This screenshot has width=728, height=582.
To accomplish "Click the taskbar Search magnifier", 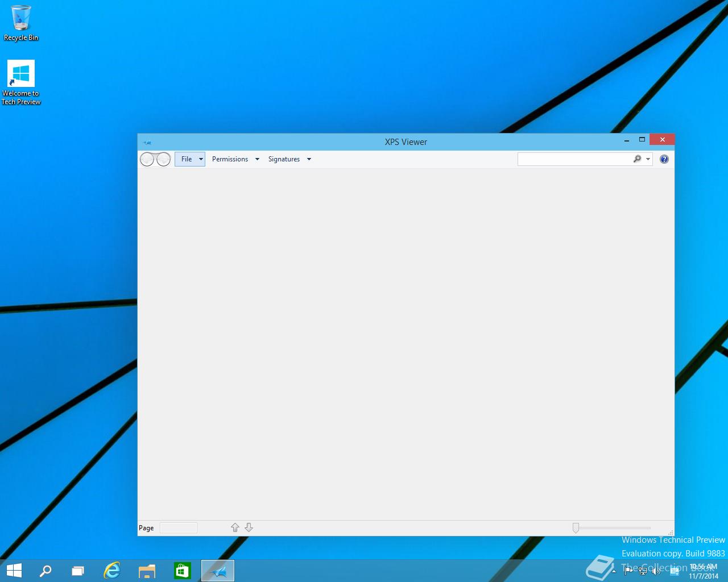I will pos(45,571).
